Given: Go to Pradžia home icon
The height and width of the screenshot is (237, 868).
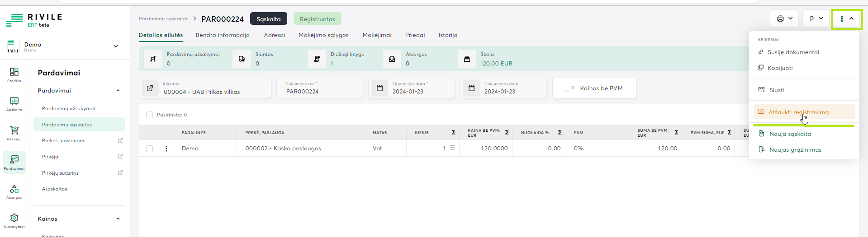Looking at the screenshot, I should pyautogui.click(x=14, y=74).
